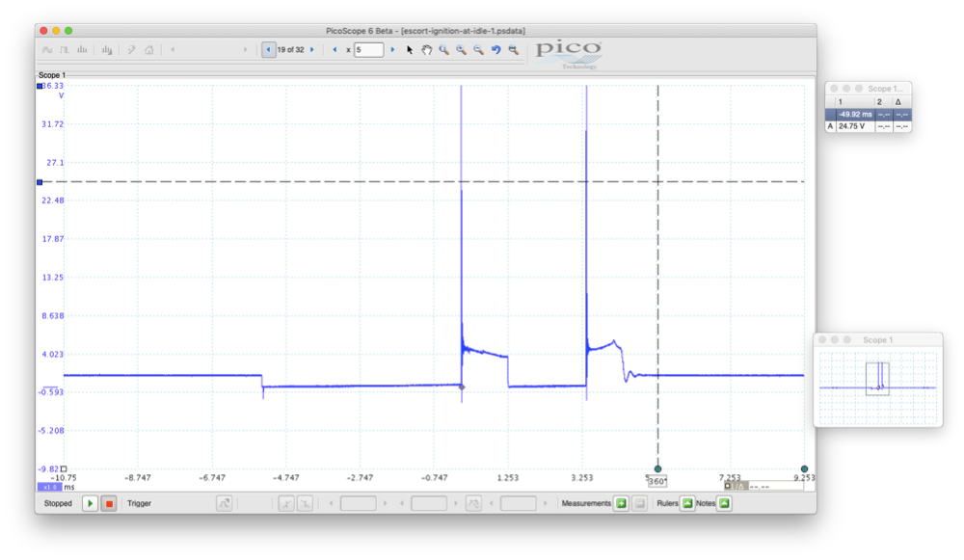Open the Notes panel icon
The width and height of the screenshot is (964, 560).
(723, 503)
